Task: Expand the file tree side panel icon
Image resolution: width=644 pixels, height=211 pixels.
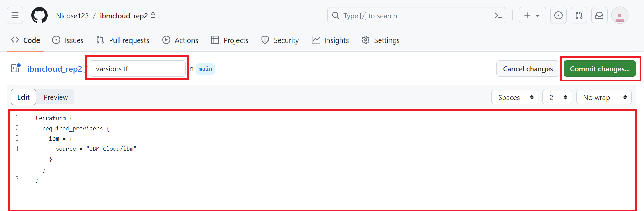Action: pyautogui.click(x=15, y=68)
